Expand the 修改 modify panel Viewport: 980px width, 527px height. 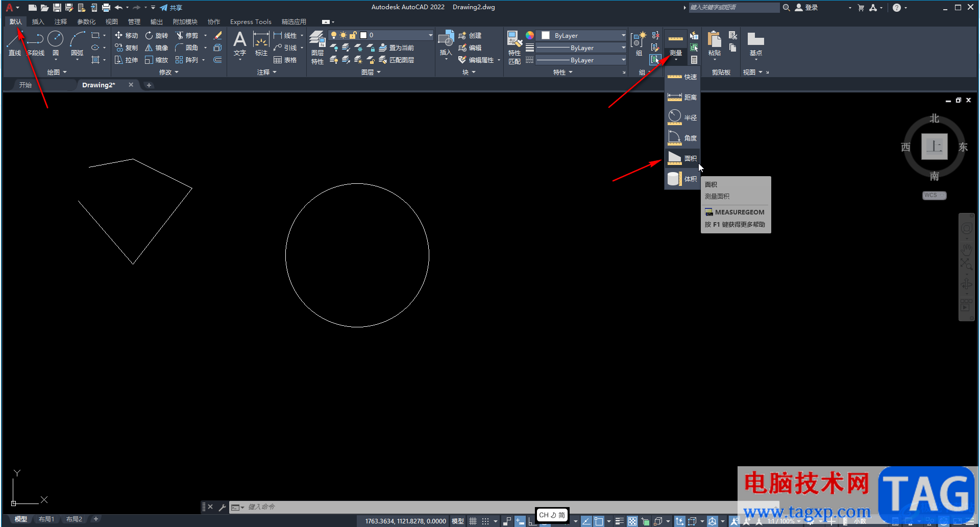point(169,72)
